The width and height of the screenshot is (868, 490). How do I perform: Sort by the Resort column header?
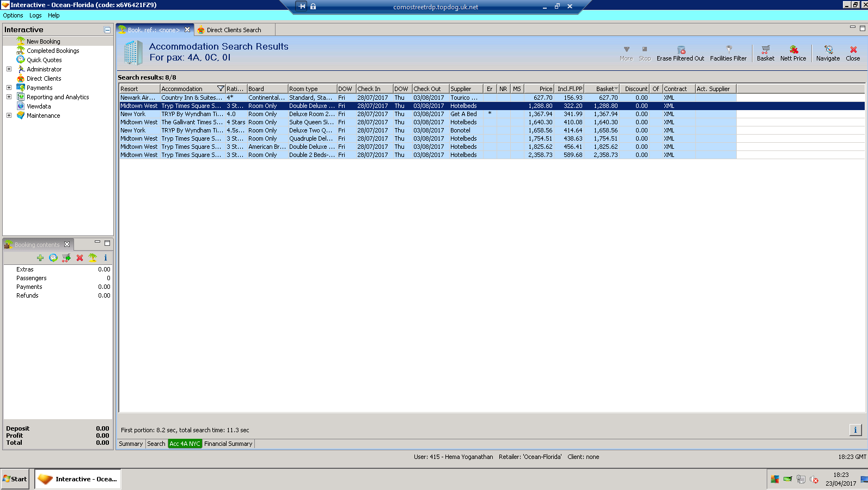tap(139, 89)
